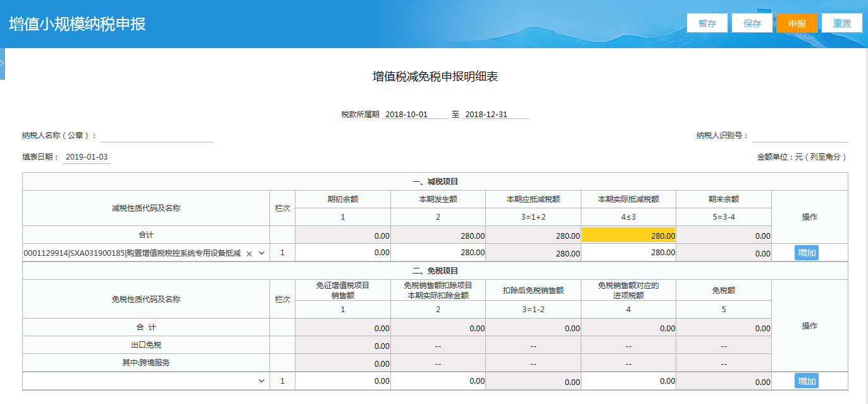This screenshot has width=868, height=404.
Task: Edit 免征增值税项目销售额 in the 免税项目 row
Action: coord(342,381)
